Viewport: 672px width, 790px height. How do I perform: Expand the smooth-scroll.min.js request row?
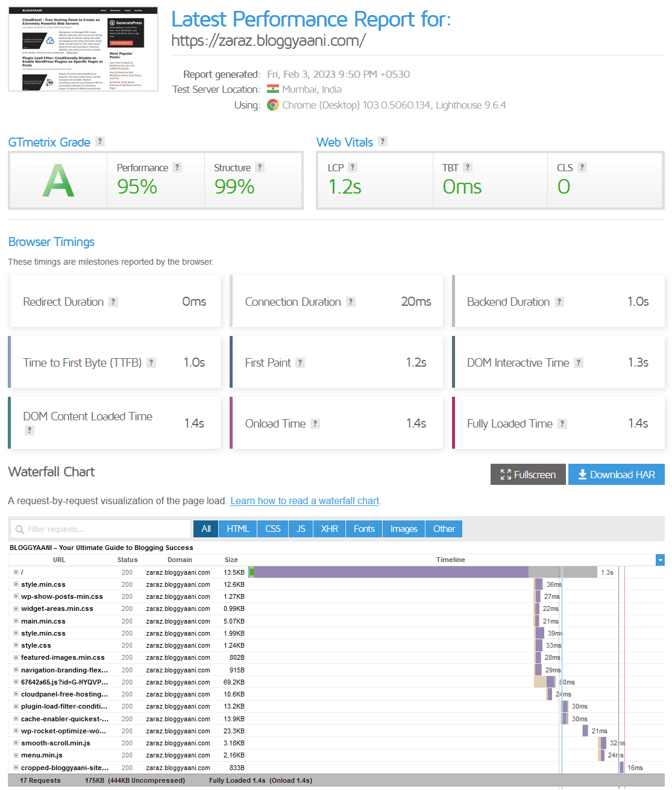click(16, 743)
